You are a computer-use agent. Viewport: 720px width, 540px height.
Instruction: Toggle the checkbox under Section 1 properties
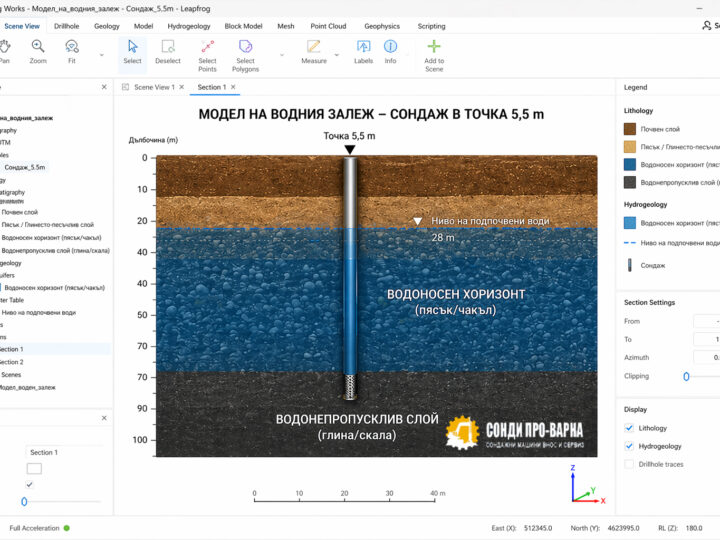click(x=30, y=484)
